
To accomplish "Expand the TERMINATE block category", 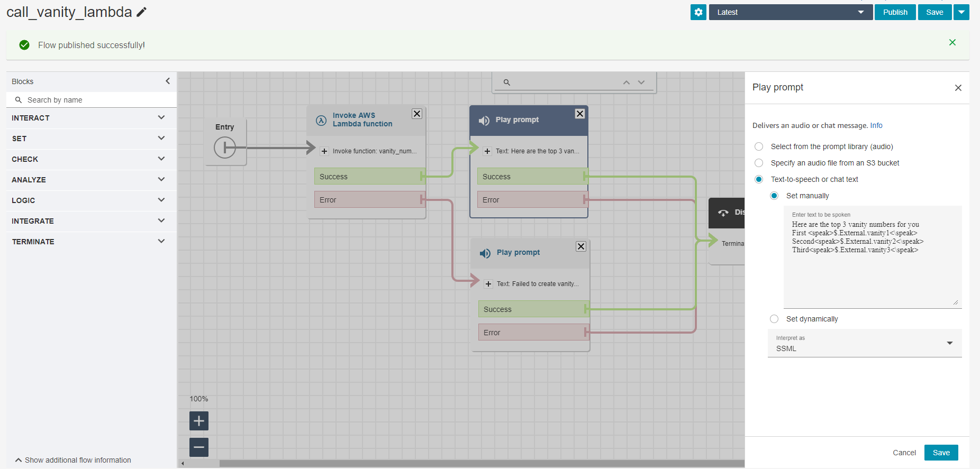I will 92,242.
